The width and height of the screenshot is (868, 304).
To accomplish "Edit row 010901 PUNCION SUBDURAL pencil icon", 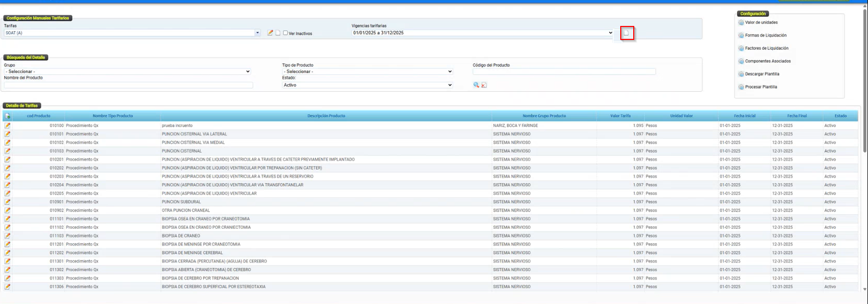I will point(7,202).
